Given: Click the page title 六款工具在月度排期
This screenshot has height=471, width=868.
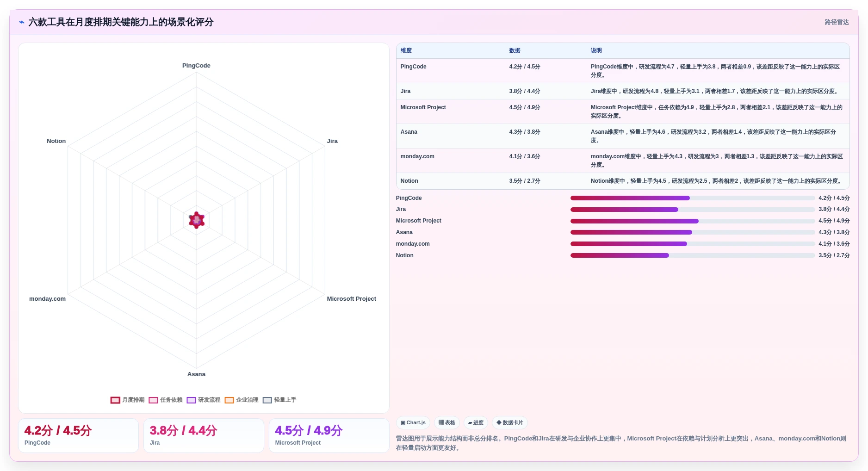Looking at the screenshot, I should pyautogui.click(x=121, y=22).
